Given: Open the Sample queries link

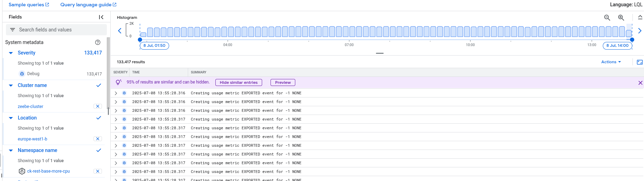Looking at the screenshot, I should click(29, 5).
